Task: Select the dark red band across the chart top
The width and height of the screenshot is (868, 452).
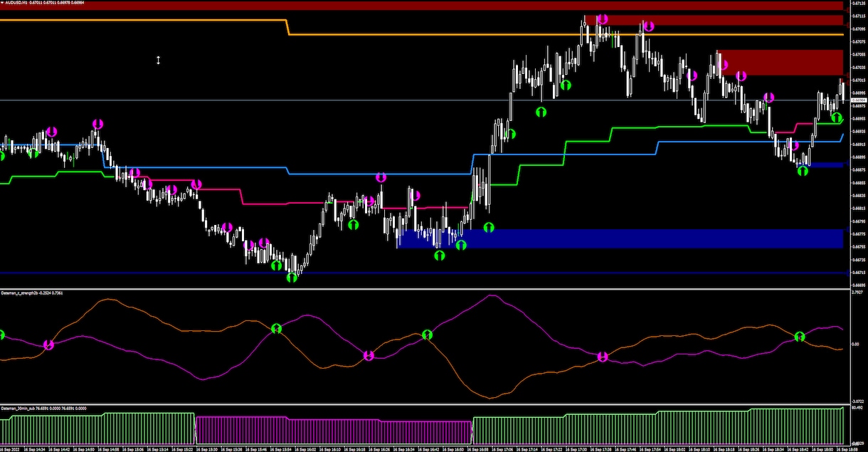Action: pos(421,6)
